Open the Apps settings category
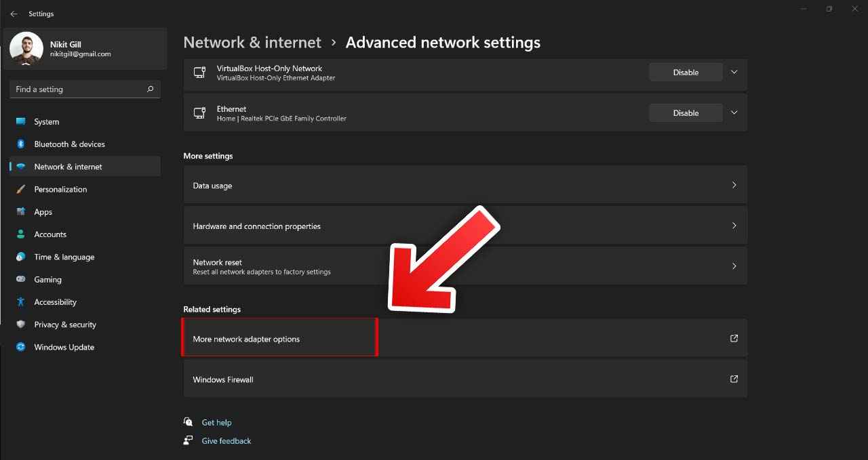The width and height of the screenshot is (868, 460). click(85, 212)
